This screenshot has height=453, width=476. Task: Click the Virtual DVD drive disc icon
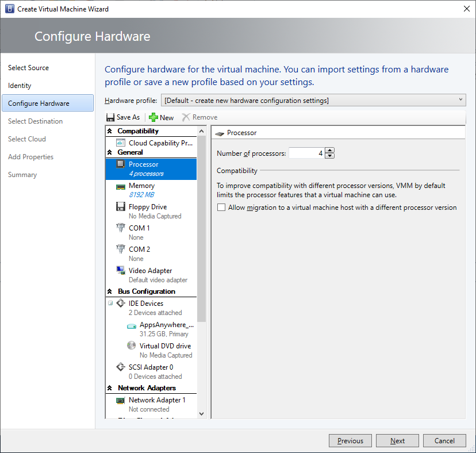(x=131, y=346)
